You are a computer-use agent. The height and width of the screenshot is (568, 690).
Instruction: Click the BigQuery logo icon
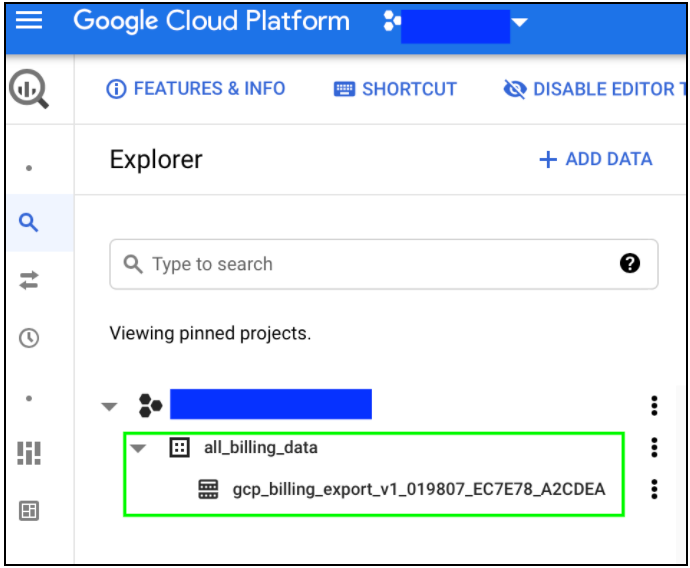point(29,89)
